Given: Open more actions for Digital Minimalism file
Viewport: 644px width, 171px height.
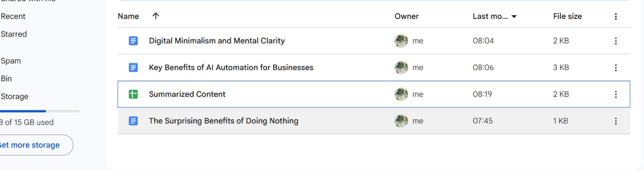Looking at the screenshot, I should 615,41.
